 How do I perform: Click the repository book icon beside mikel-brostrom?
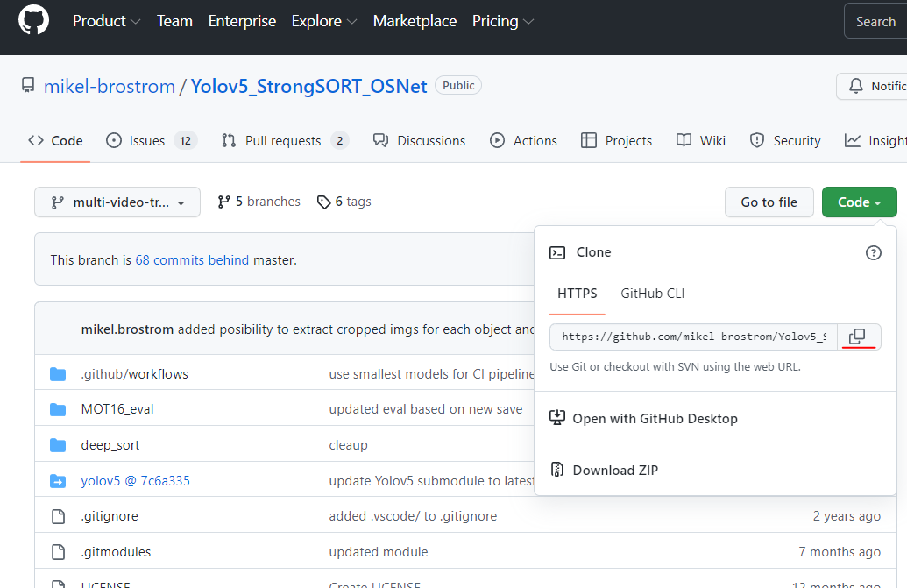tap(28, 86)
